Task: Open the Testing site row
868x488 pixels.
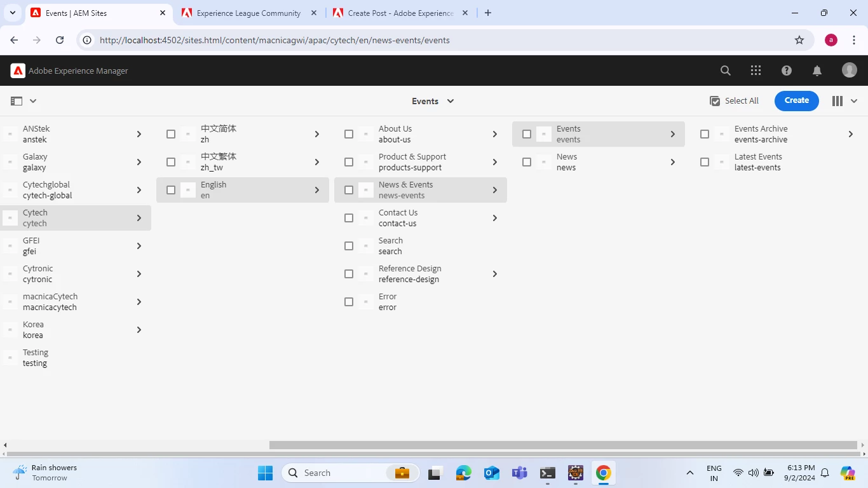Action: click(x=76, y=358)
